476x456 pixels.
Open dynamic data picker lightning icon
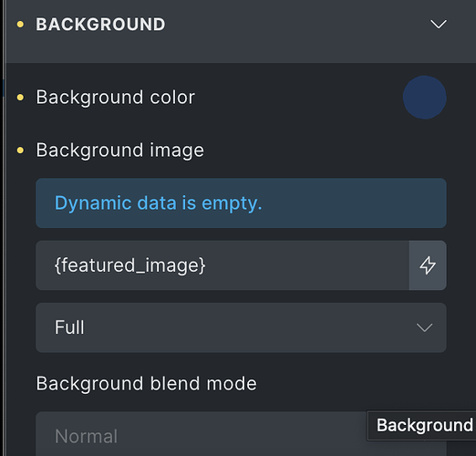tap(428, 265)
